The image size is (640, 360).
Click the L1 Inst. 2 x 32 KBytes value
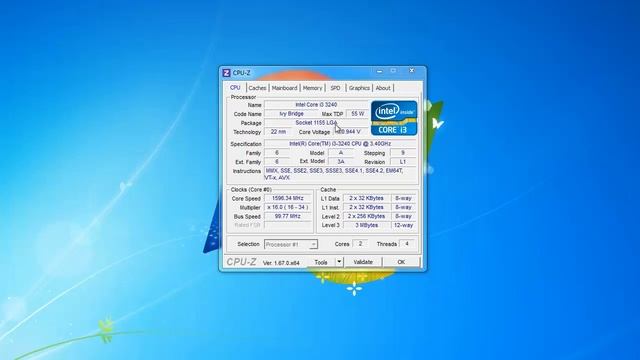click(x=366, y=207)
